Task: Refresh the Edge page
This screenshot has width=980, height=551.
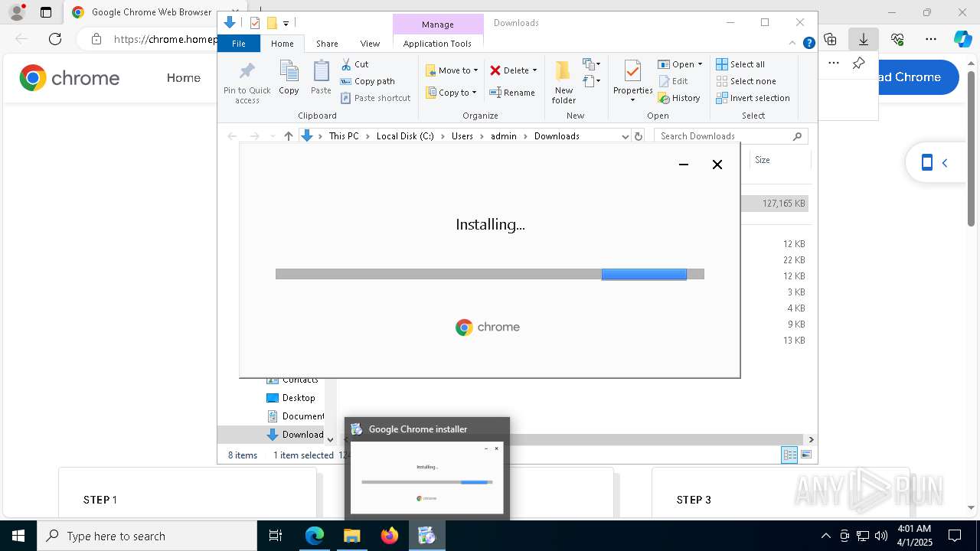Action: click(x=55, y=39)
